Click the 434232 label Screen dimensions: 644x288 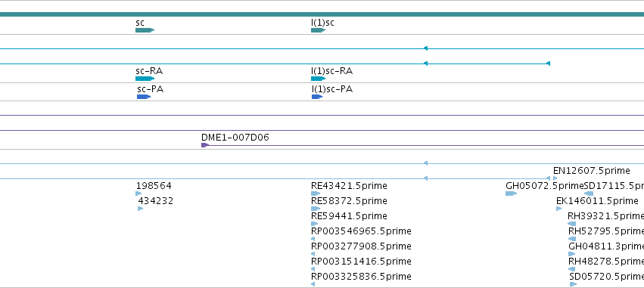[156, 201]
